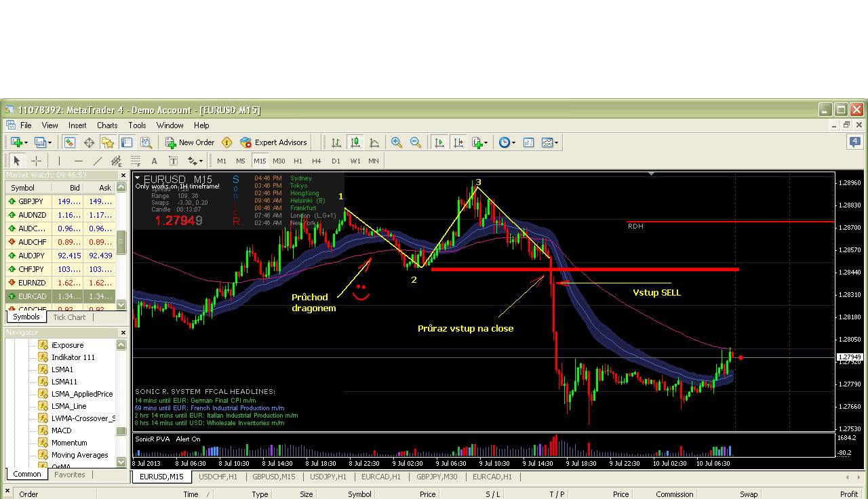Open the Strategy Tester magnifier icon
Screen dimensions: 868x499
(146, 142)
